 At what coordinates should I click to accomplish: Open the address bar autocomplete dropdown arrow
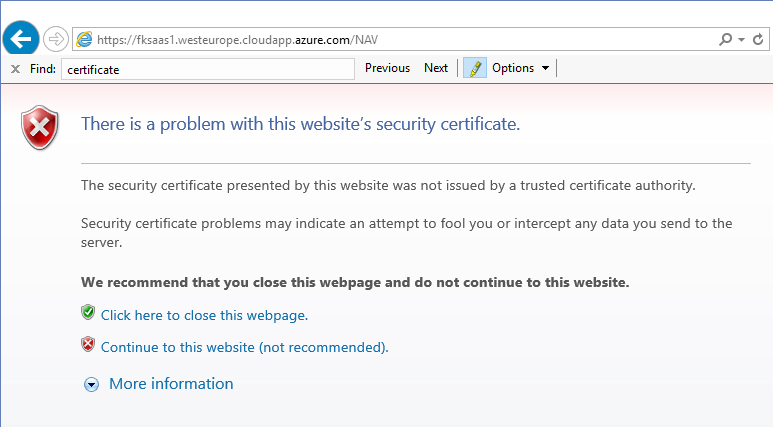(x=742, y=40)
